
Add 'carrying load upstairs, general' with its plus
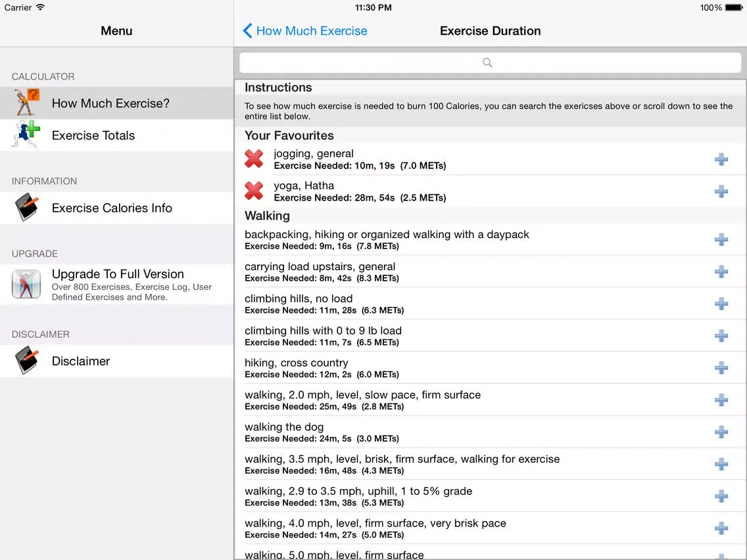click(721, 271)
